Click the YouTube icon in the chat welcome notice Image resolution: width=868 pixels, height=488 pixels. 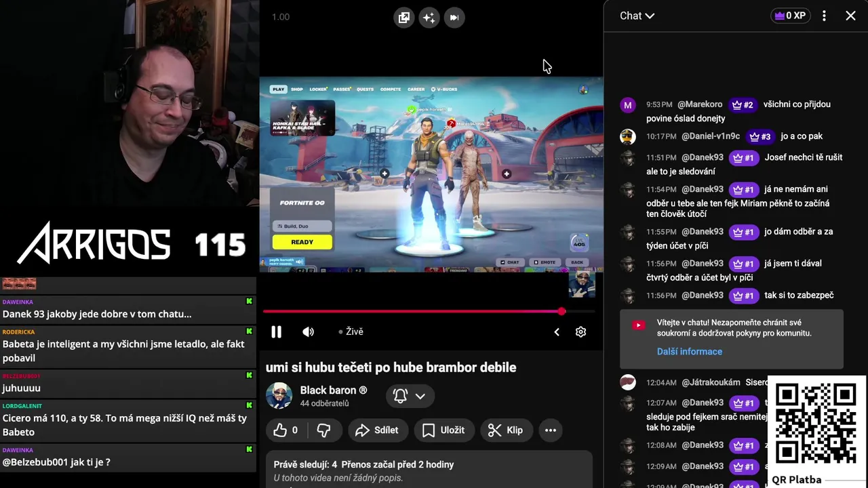pos(638,325)
